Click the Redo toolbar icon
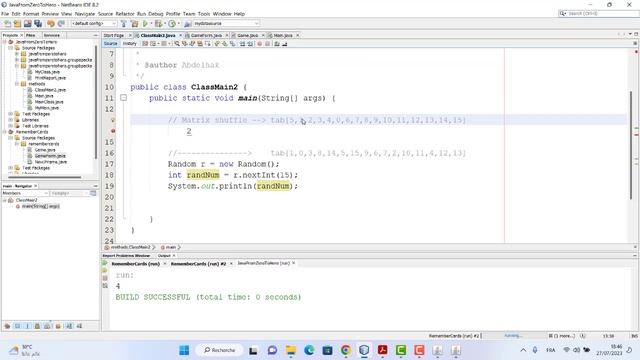The image size is (640, 360). click(x=61, y=24)
